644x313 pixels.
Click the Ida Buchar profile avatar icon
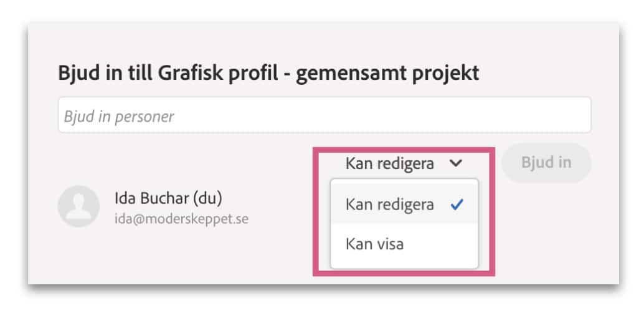point(78,206)
